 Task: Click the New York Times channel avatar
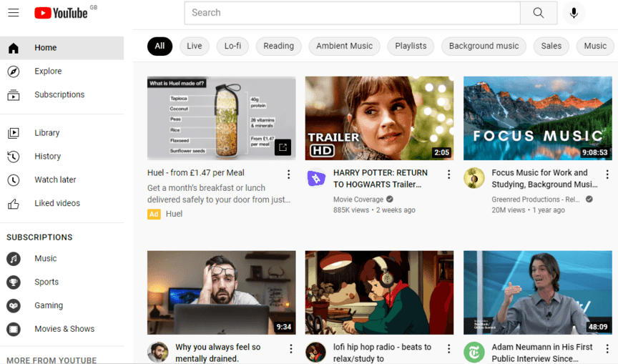pyautogui.click(x=474, y=352)
